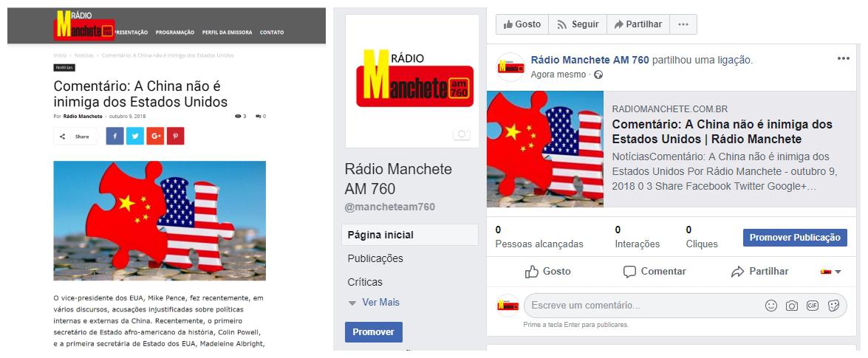The image size is (868, 358).
Task: Pin the article with the Pinterest icon
Action: (176, 136)
